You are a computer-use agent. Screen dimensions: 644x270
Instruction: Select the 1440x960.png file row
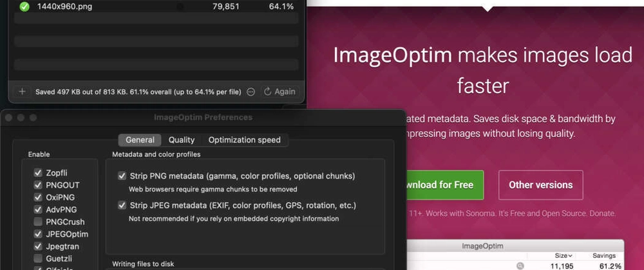click(156, 6)
